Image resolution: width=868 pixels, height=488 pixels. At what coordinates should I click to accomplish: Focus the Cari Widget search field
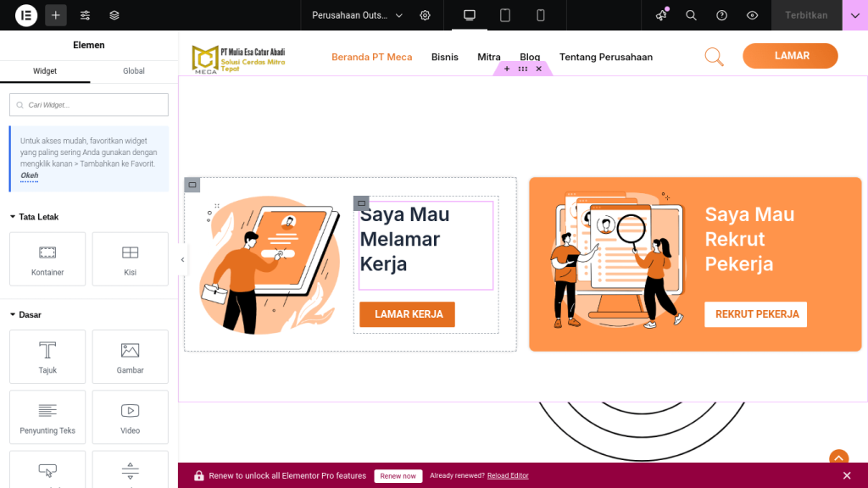[x=88, y=104]
